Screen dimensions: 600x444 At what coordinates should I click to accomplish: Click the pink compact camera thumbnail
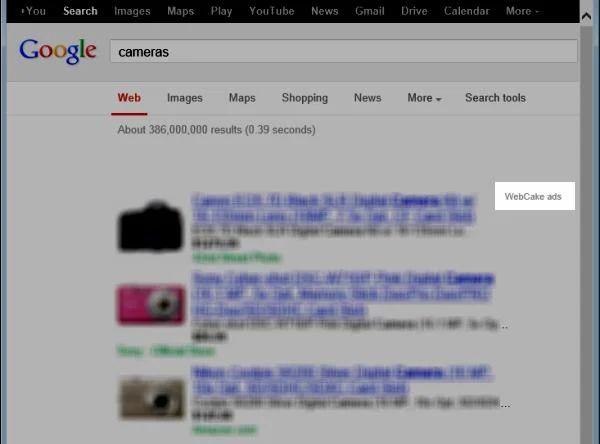click(150, 305)
